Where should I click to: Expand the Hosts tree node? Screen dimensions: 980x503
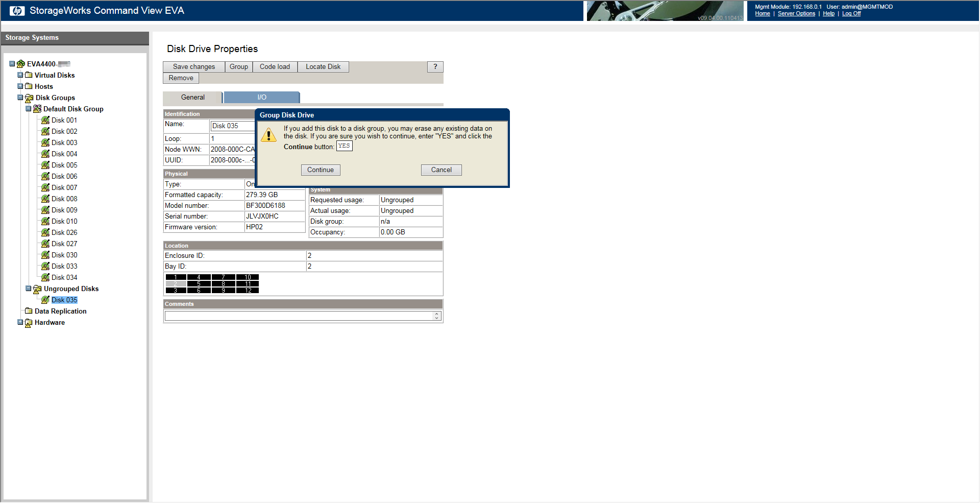tap(20, 86)
